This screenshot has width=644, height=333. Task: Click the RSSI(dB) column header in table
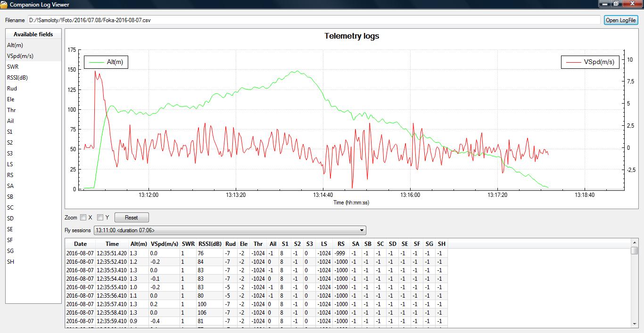point(210,244)
